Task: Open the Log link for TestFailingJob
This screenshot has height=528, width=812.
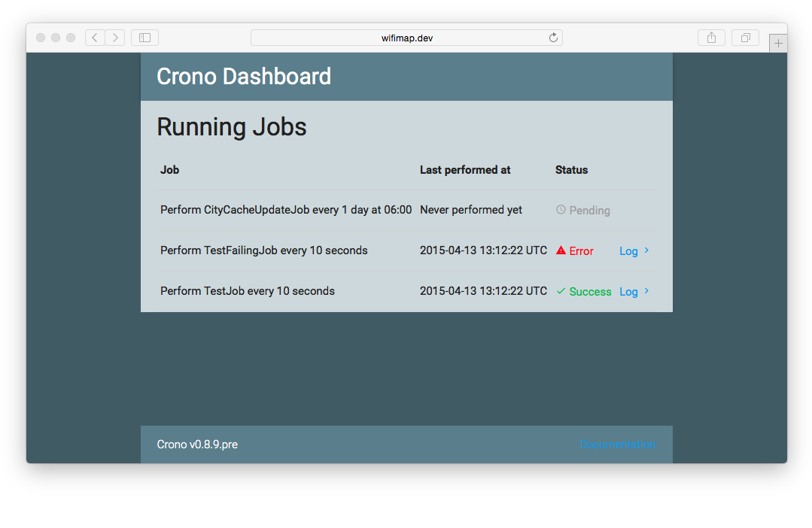Action: (x=628, y=251)
